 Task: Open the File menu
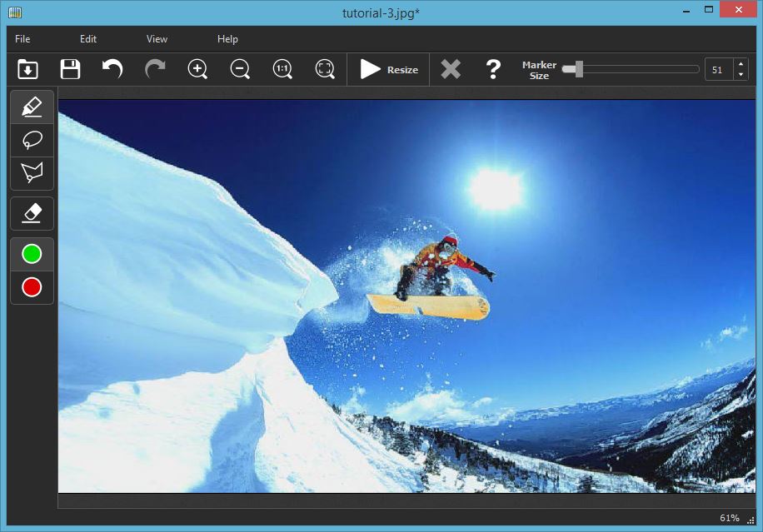pos(22,38)
